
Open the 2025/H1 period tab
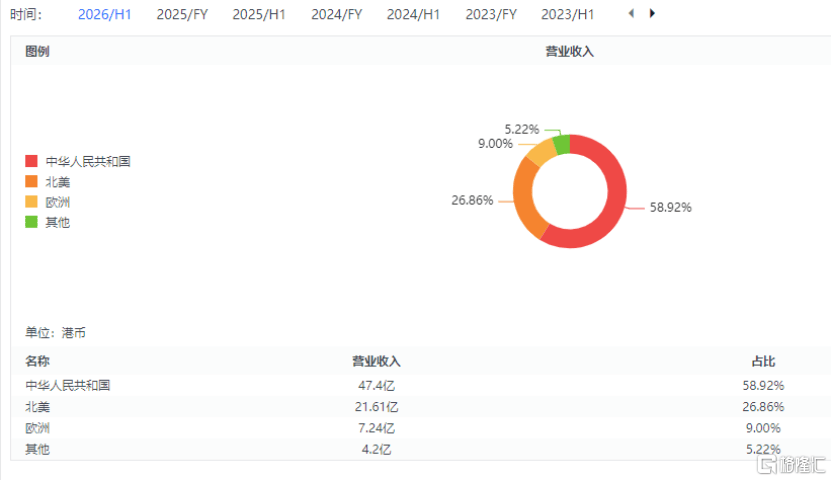tap(259, 15)
